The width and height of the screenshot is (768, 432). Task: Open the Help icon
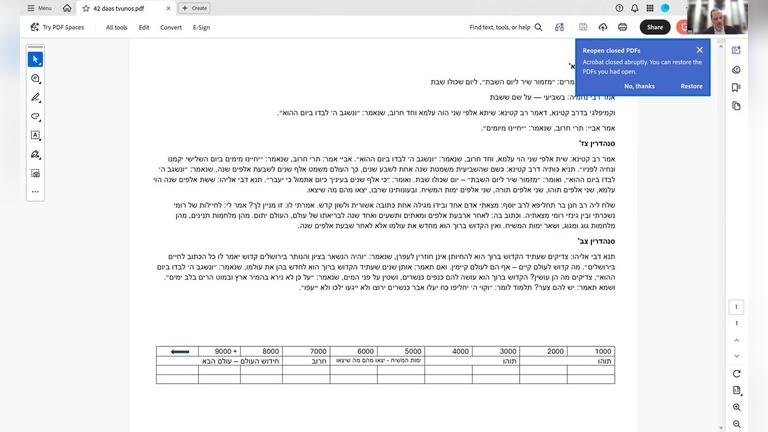click(619, 8)
